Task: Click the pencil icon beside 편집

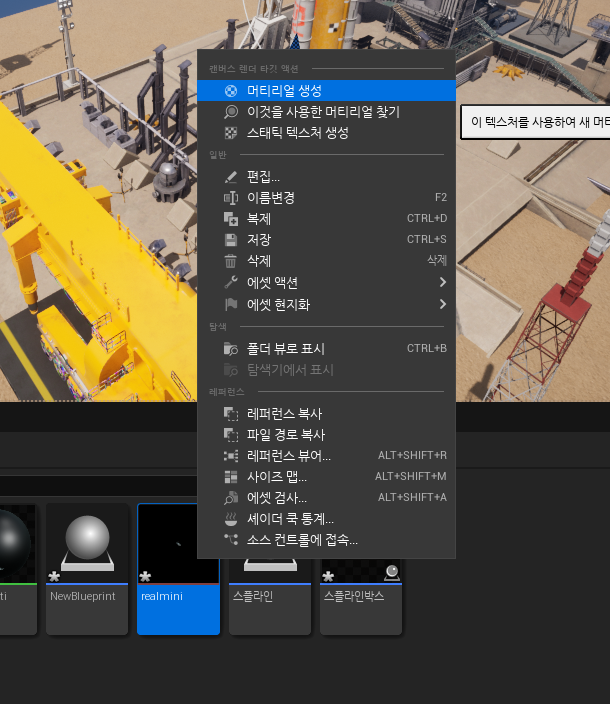Action: pyautogui.click(x=231, y=177)
